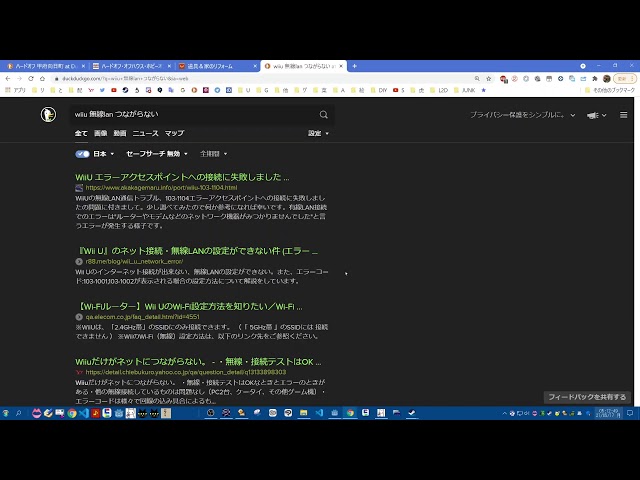Open 『Wii U』のネット接続・無線LANの設定ができない件 result

click(x=198, y=251)
